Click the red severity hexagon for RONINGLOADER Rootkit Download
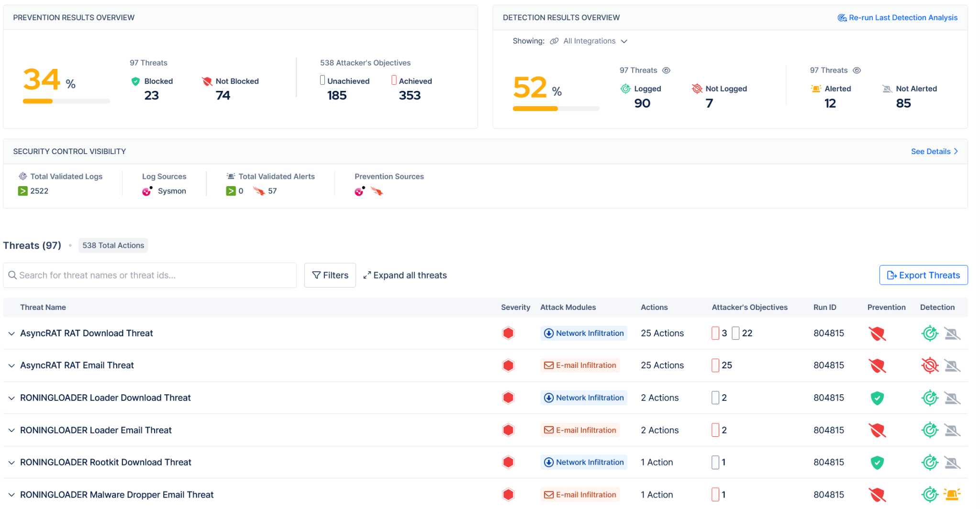Image resolution: width=980 pixels, height=509 pixels. [508, 462]
